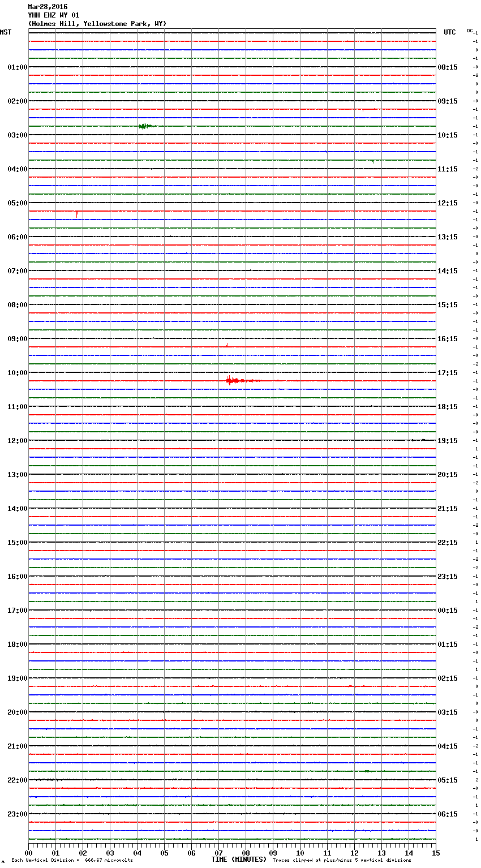
Task: Click the Holmes Hill, Yellowstone Park location title
Action: click(97, 24)
